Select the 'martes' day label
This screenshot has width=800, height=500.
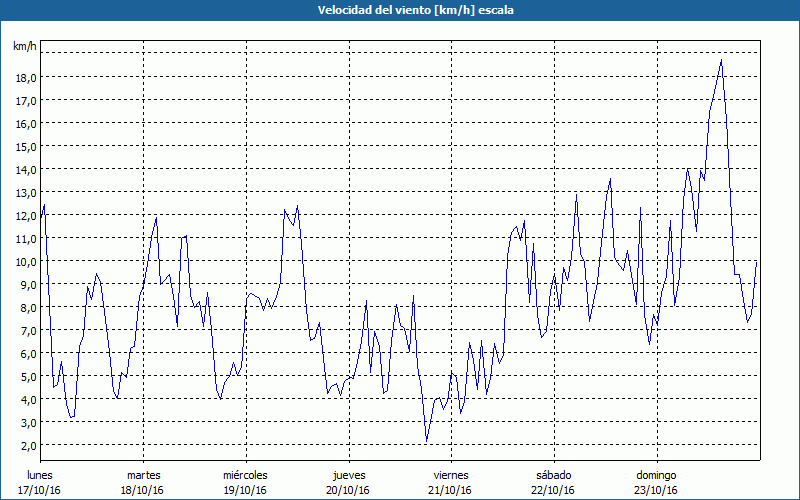pyautogui.click(x=143, y=475)
